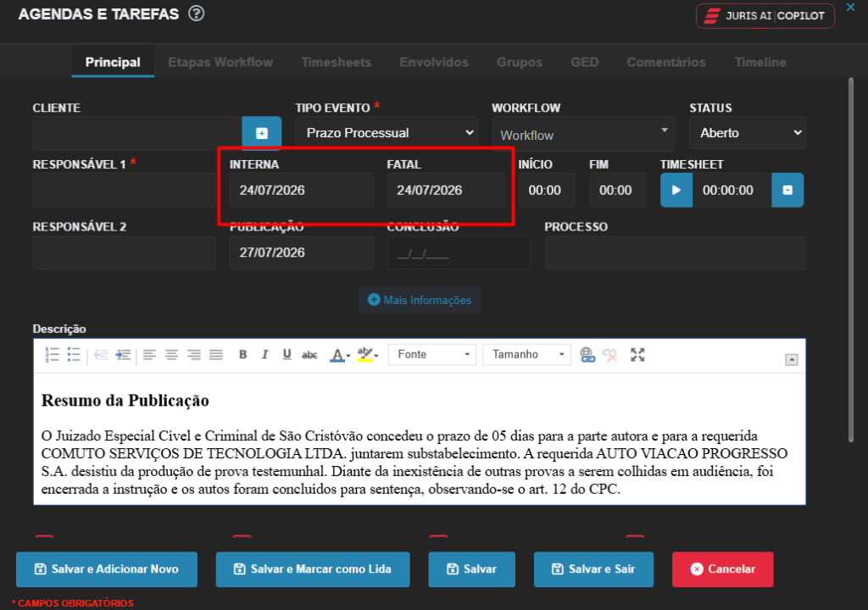Open the Workflow dropdown

click(x=583, y=134)
